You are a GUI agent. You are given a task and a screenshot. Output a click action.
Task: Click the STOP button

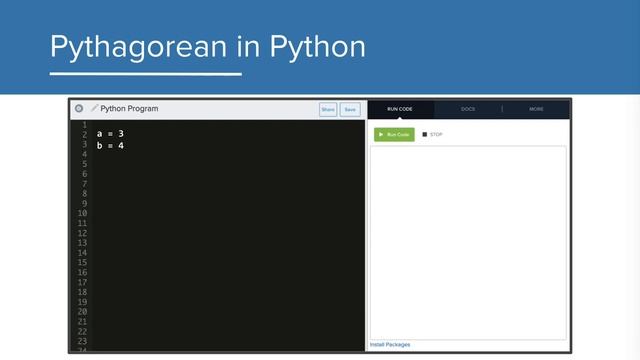[432, 134]
